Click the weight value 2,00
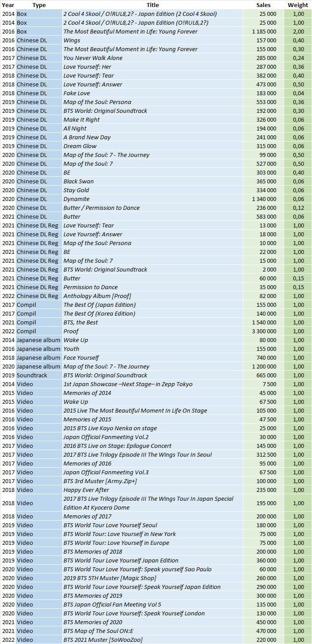Image resolution: width=312 pixels, height=644 pixels. point(298,31)
